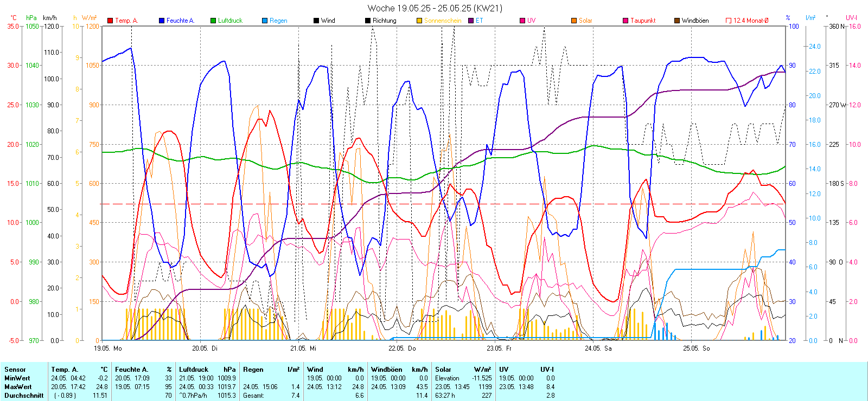The image size is (868, 401).
Task: Click the Windböen header in the statistics table
Action: point(387,370)
